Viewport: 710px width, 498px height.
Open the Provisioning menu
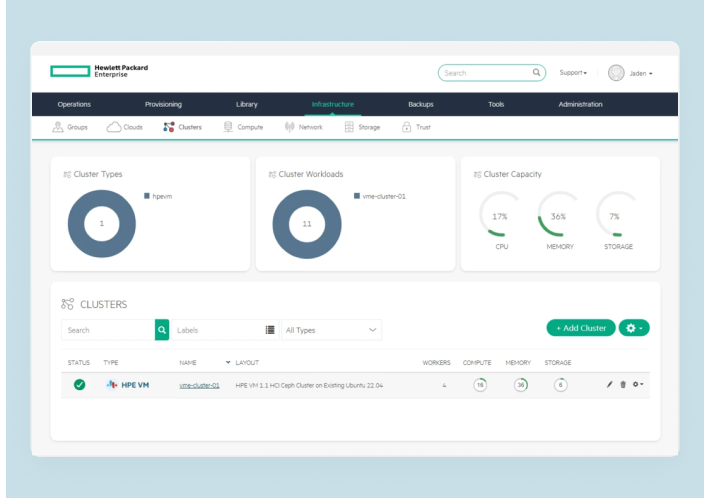click(x=163, y=104)
